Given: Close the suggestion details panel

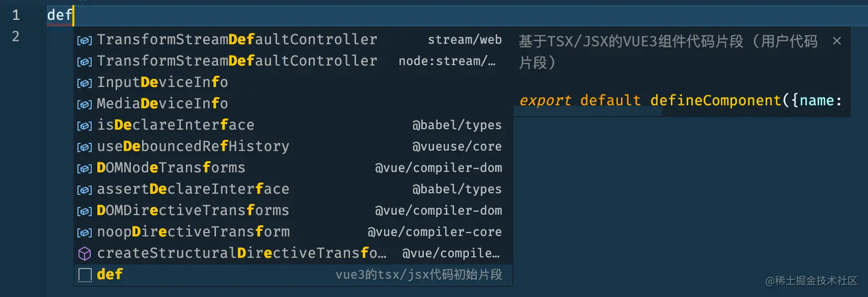Looking at the screenshot, I should (836, 41).
